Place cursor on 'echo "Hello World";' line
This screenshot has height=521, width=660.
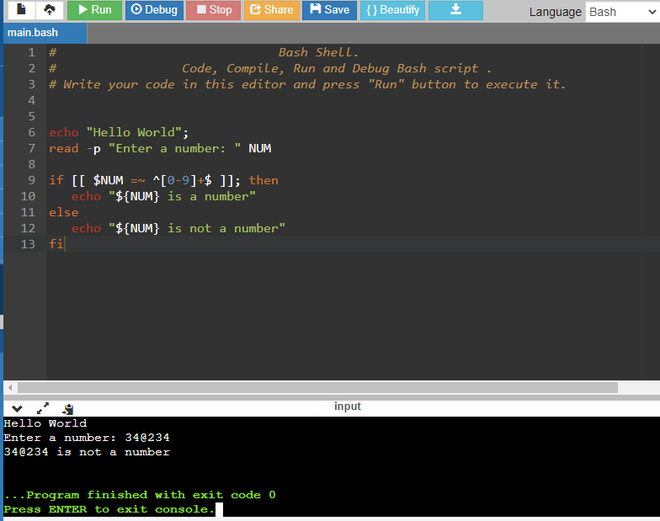click(119, 132)
